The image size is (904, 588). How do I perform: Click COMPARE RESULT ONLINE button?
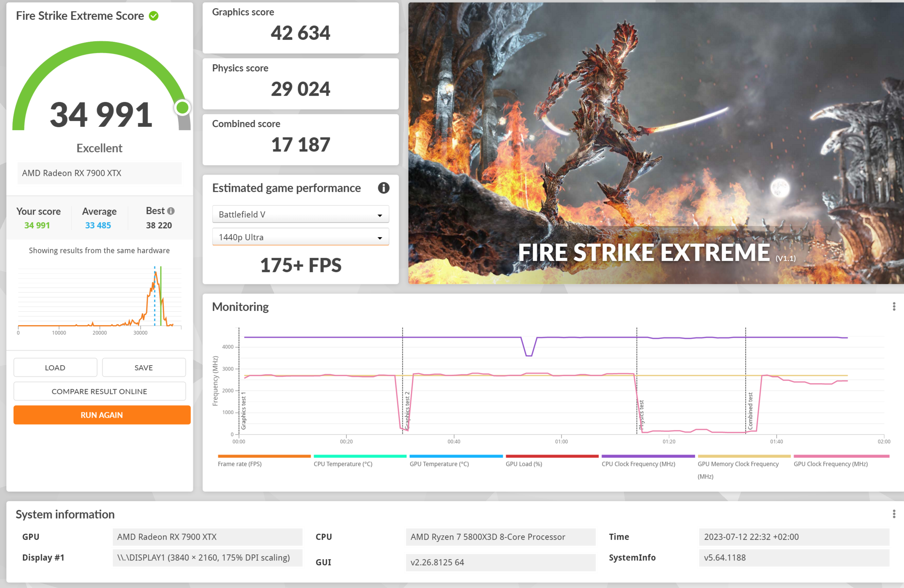tap(100, 391)
